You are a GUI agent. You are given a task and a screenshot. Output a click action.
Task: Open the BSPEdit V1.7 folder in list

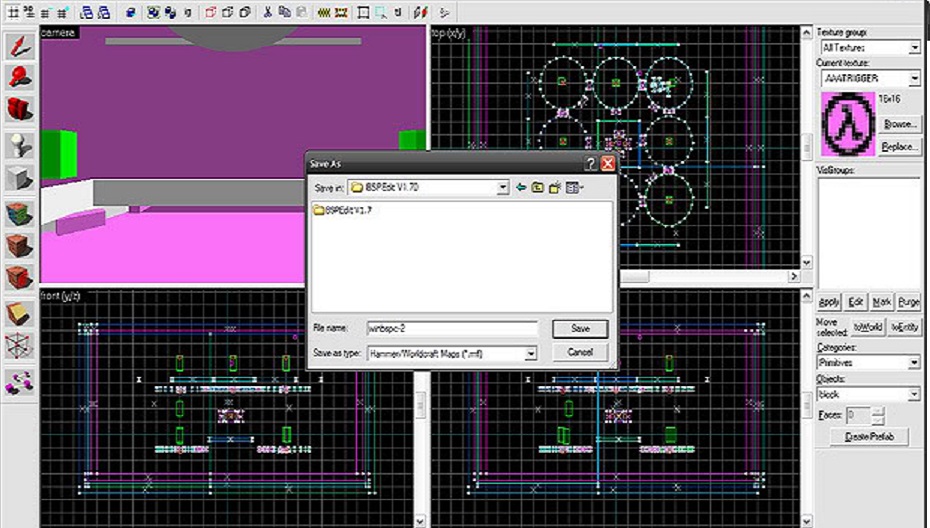point(343,210)
